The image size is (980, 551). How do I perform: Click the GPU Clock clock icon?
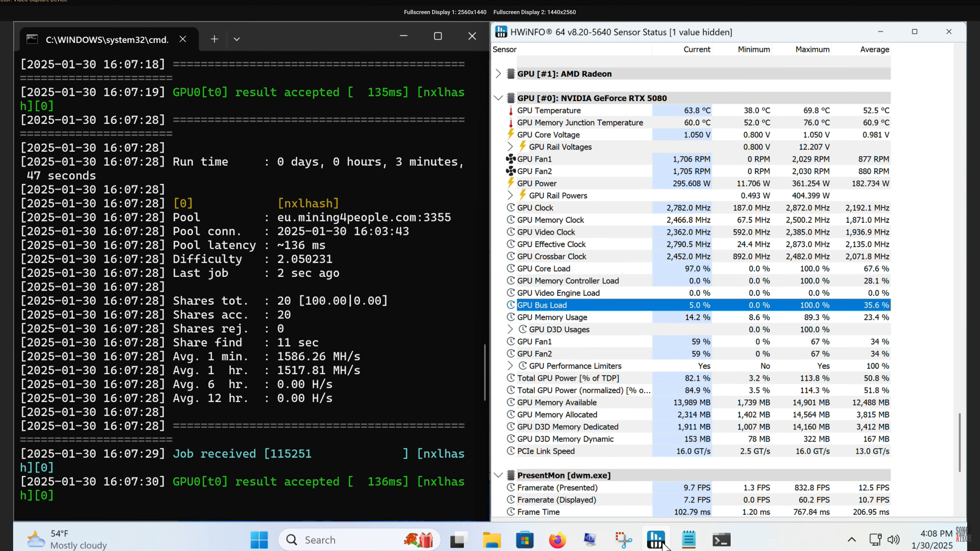pyautogui.click(x=510, y=208)
